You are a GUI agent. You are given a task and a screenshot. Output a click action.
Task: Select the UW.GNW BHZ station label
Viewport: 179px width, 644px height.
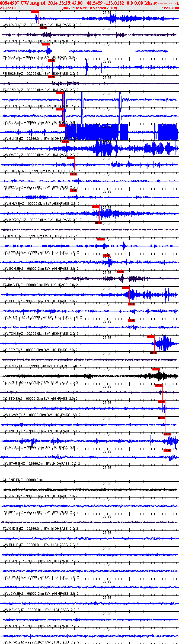click(13, 41)
